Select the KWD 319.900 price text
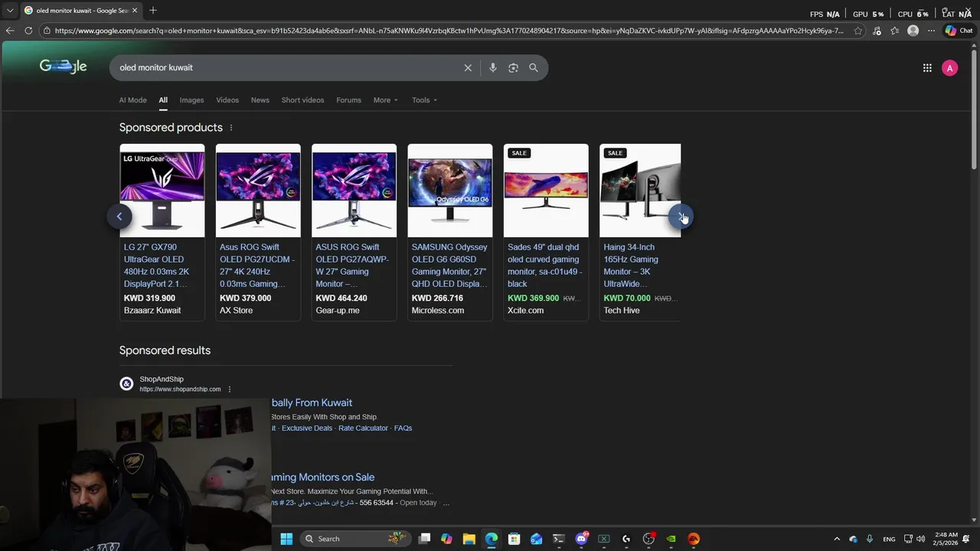The height and width of the screenshot is (551, 980). point(149,298)
